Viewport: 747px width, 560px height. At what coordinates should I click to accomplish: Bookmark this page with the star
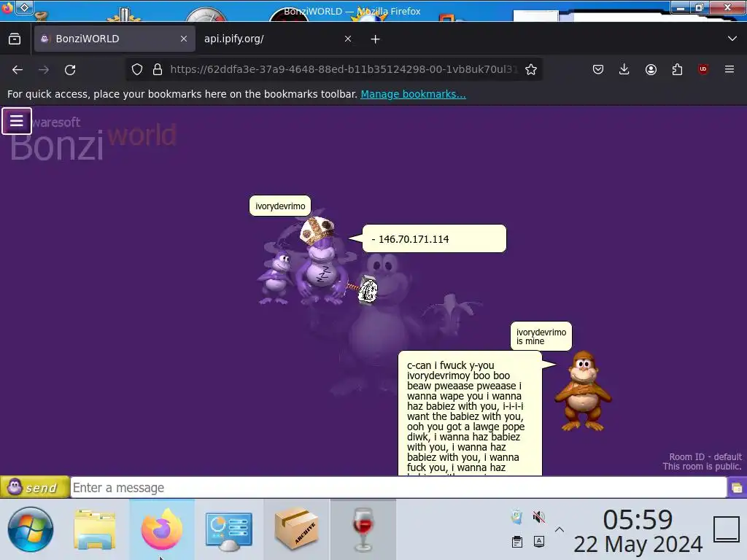tap(531, 69)
